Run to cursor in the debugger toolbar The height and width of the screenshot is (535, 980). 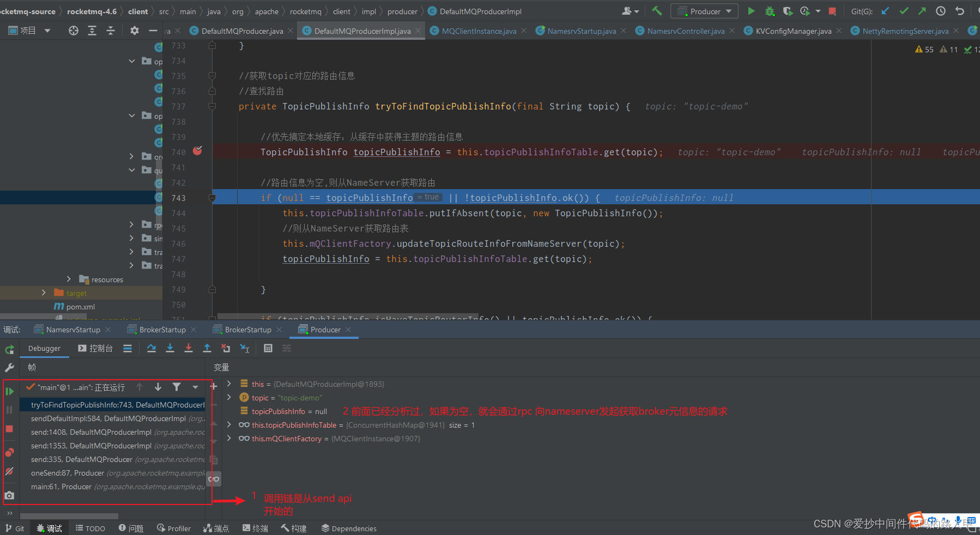[245, 348]
